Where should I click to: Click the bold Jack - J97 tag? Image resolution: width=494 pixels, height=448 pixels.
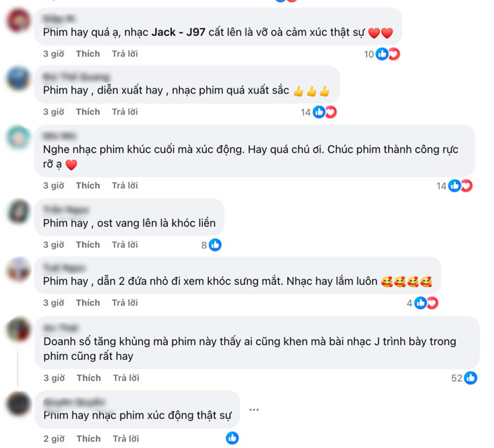(x=179, y=32)
